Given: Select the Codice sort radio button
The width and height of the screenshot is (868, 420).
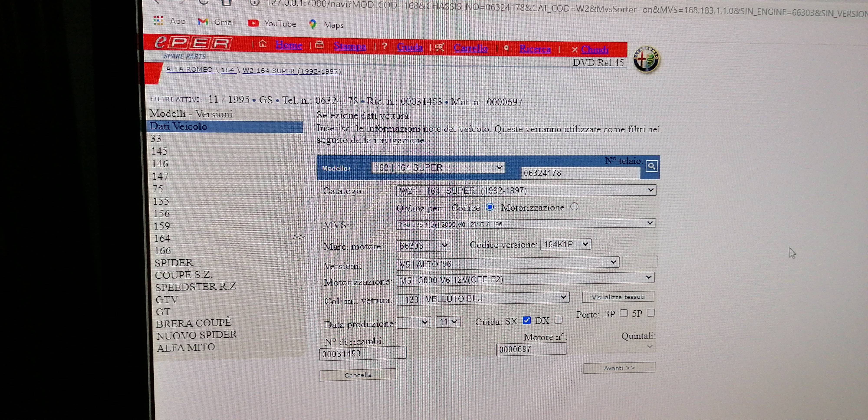Looking at the screenshot, I should (x=490, y=207).
